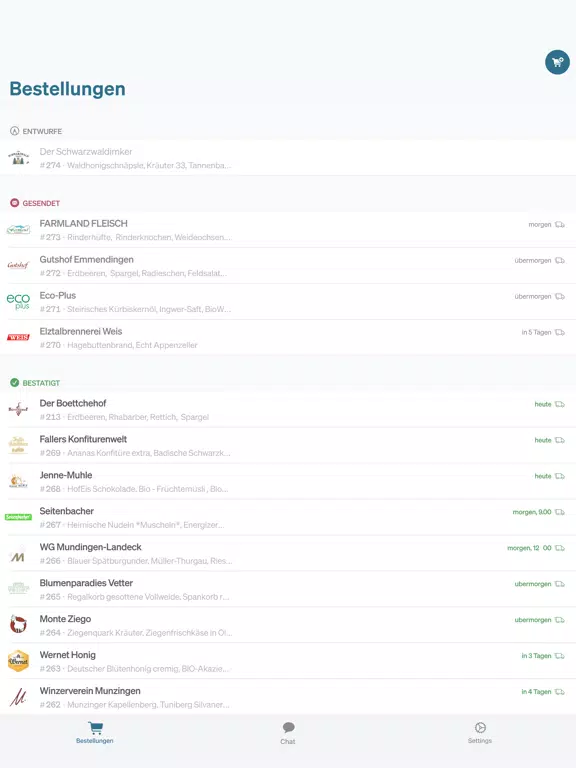Open WG Mundingen-Landeck order
The height and width of the screenshot is (768, 576).
288,553
